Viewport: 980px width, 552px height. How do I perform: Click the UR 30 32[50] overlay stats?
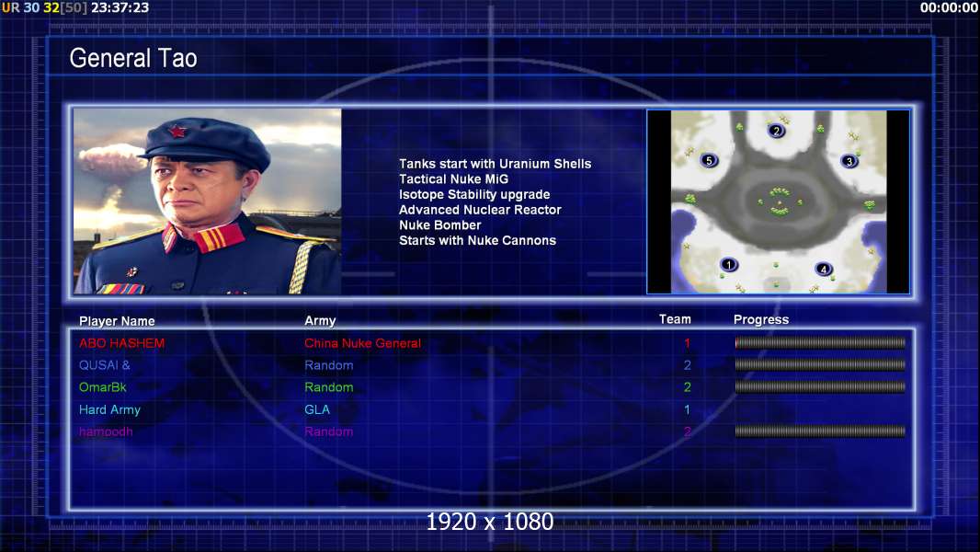coord(44,7)
